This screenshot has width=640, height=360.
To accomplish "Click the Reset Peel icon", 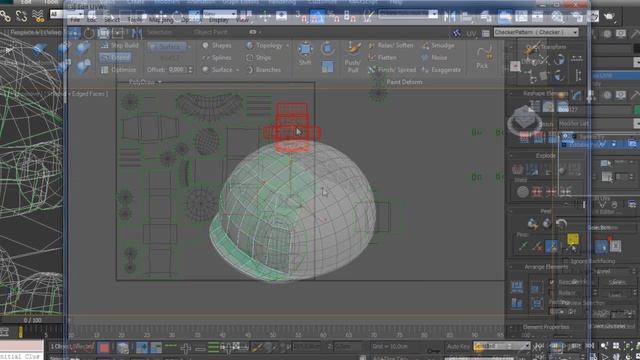I will (x=562, y=223).
